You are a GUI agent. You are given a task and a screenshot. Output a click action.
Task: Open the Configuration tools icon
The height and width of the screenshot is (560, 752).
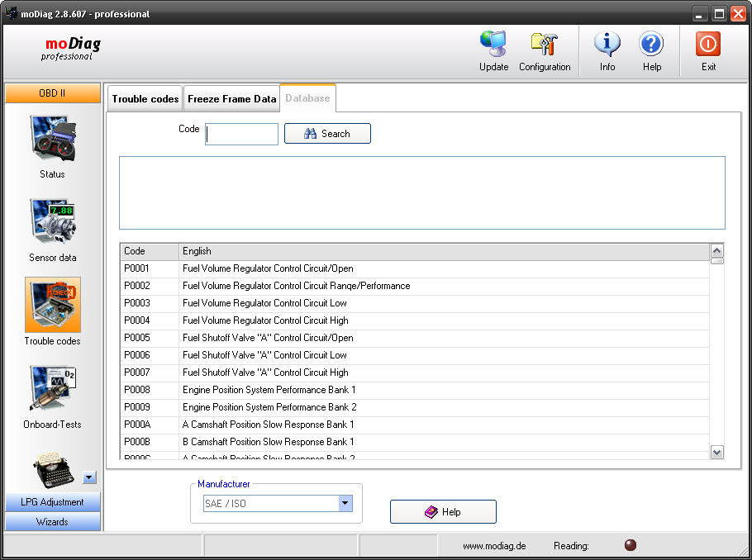click(x=544, y=45)
